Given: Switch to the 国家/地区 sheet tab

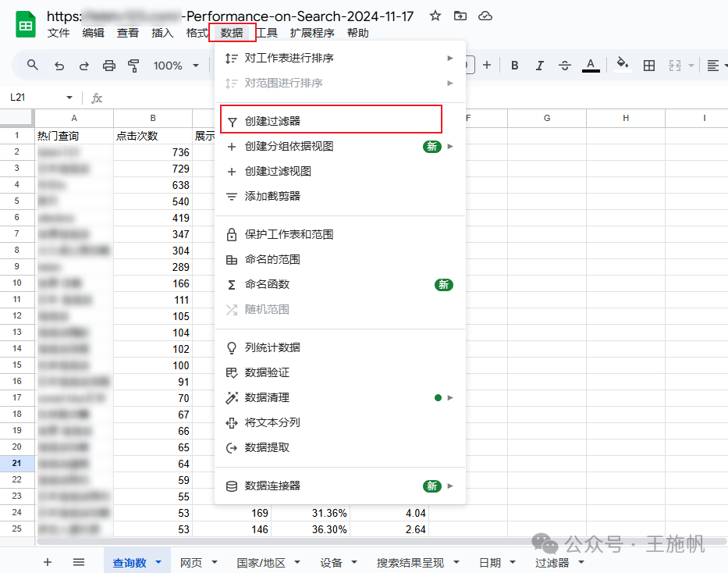Looking at the screenshot, I should (261, 563).
